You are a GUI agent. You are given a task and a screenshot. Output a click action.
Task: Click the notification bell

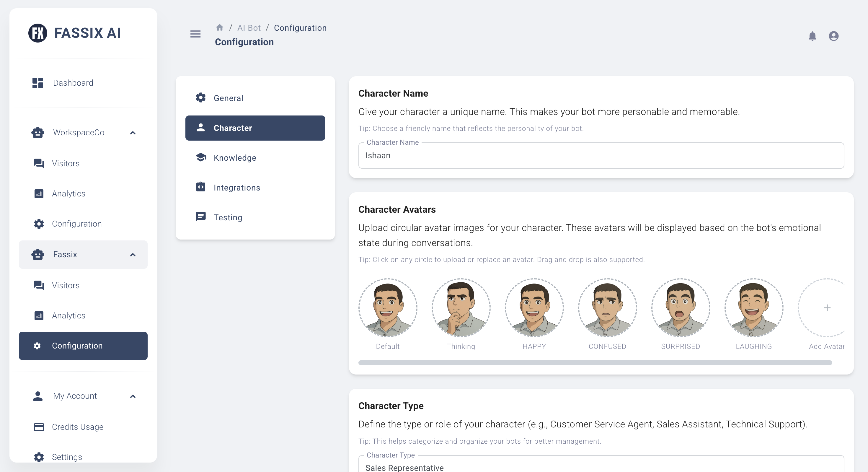point(812,36)
